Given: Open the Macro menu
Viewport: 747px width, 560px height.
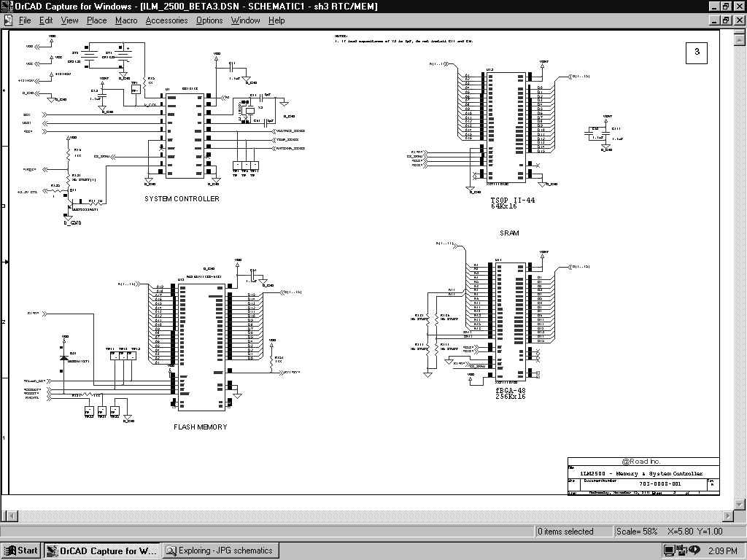Looking at the screenshot, I should 126,20.
